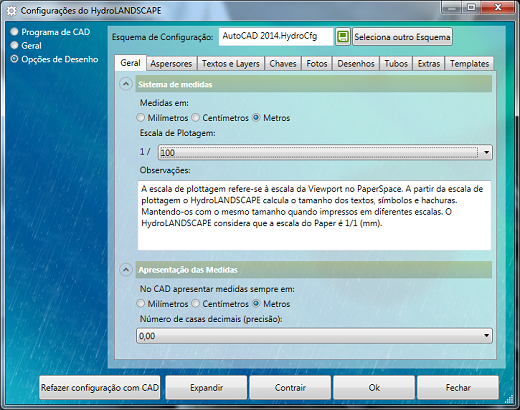
Task: Collapse the Apresentação das Medidas section
Action: tap(126, 270)
